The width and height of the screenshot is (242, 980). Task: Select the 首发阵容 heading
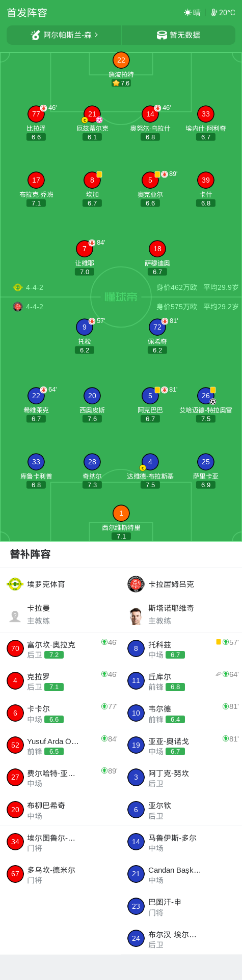pos(27,13)
